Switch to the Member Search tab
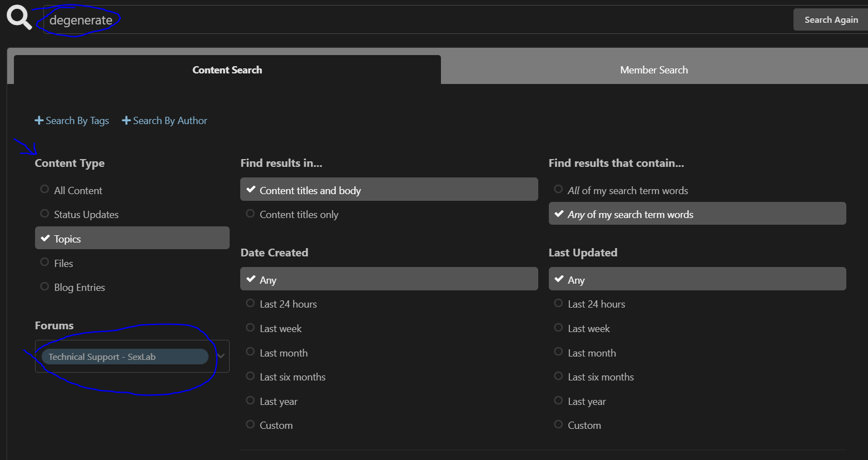Screen dimensions: 868x460 [x=654, y=70]
